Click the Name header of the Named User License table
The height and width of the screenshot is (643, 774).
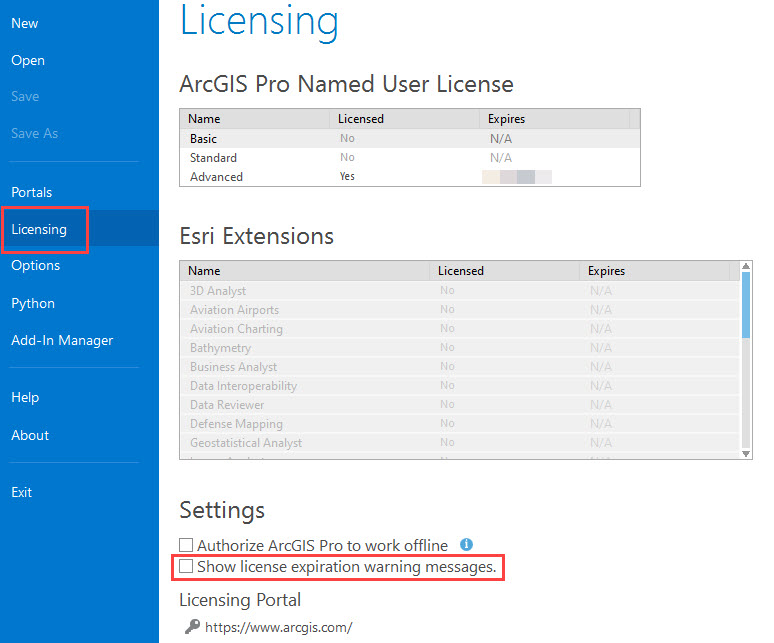255,119
